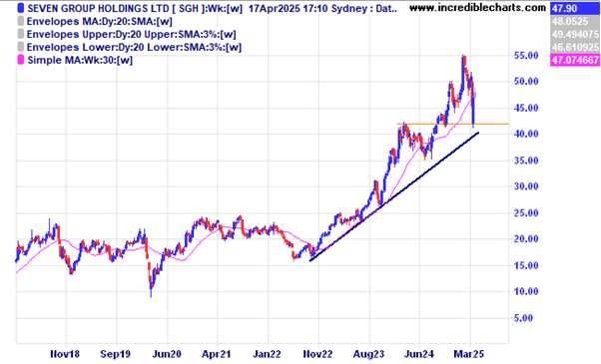This screenshot has width=601, height=364.
Task: Click the blue SGH price legend marker
Action: (21, 8)
